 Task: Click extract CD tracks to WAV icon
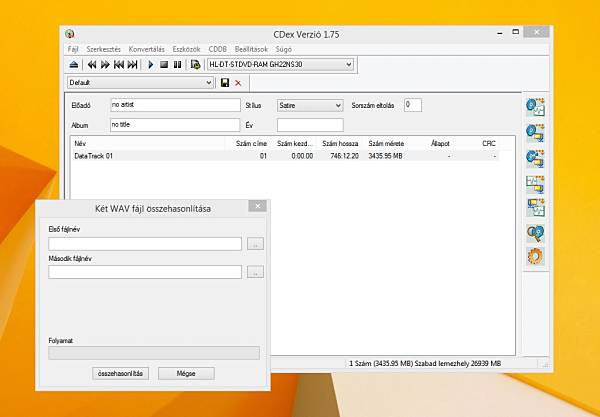click(x=535, y=108)
